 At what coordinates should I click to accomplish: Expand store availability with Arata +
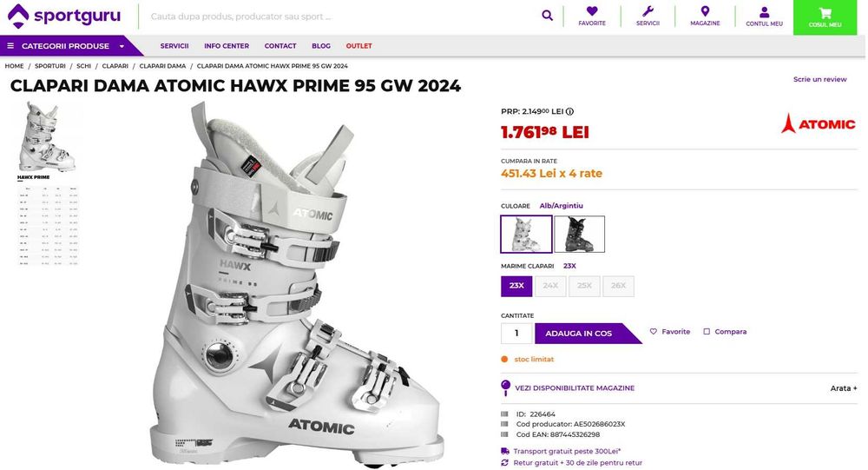844,388
